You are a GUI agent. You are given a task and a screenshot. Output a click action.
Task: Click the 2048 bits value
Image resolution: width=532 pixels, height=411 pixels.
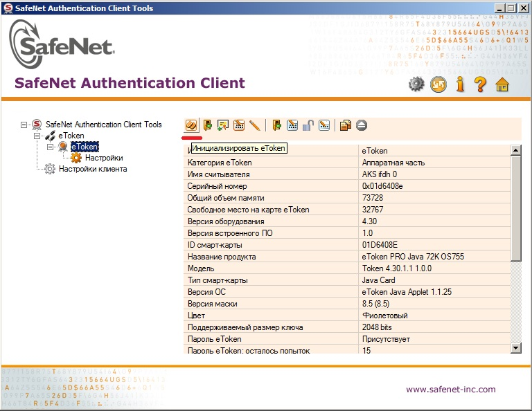click(x=377, y=327)
